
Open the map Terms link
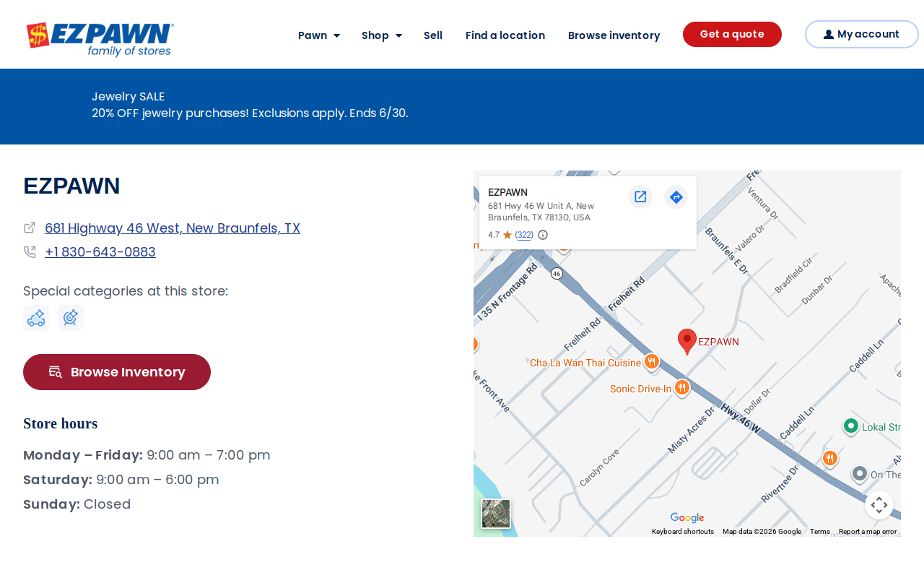pyautogui.click(x=820, y=532)
